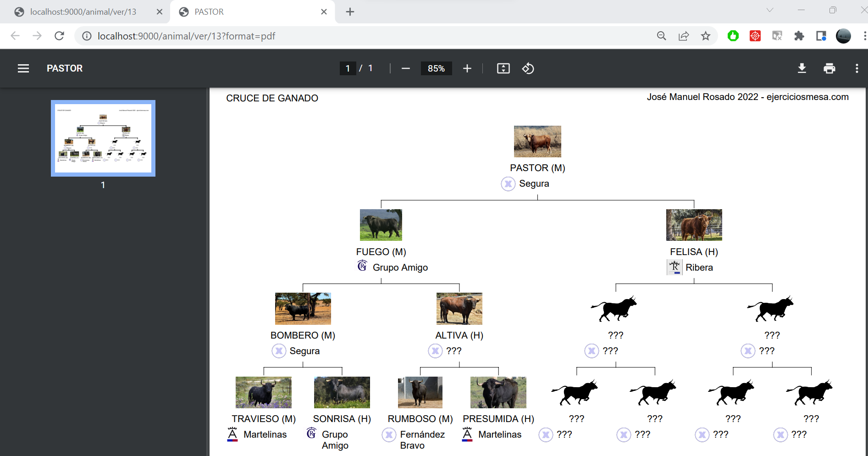Open the site information shield icon

point(87,36)
